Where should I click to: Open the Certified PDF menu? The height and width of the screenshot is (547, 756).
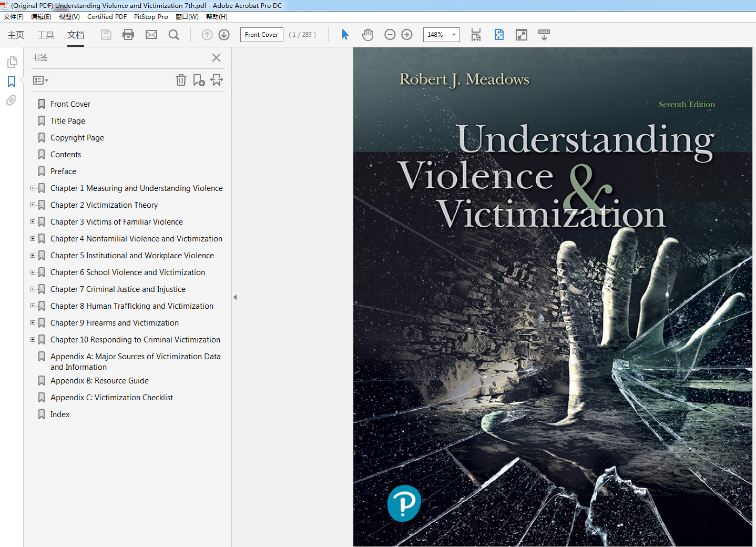point(107,17)
